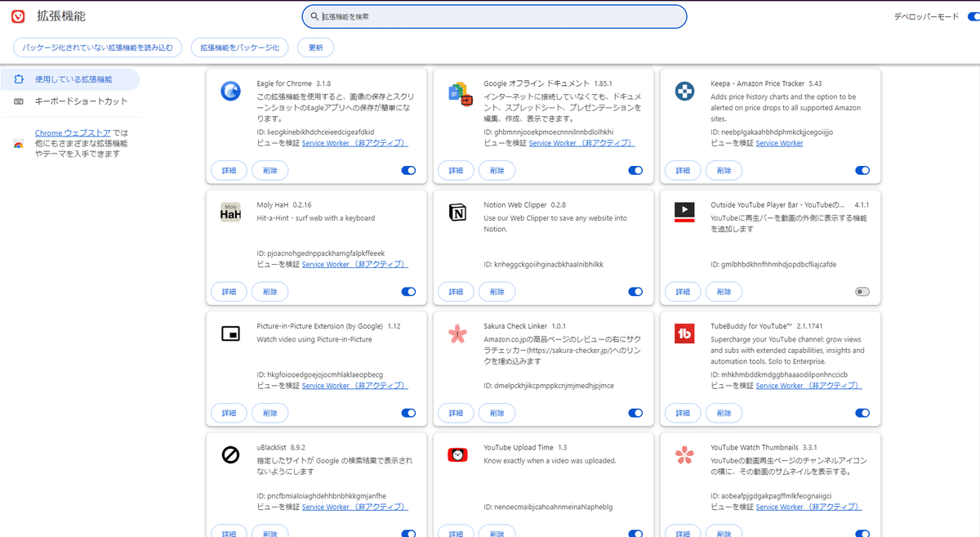Image resolution: width=980 pixels, height=537 pixels.
Task: Click the Moly HaH extension icon
Action: (229, 212)
